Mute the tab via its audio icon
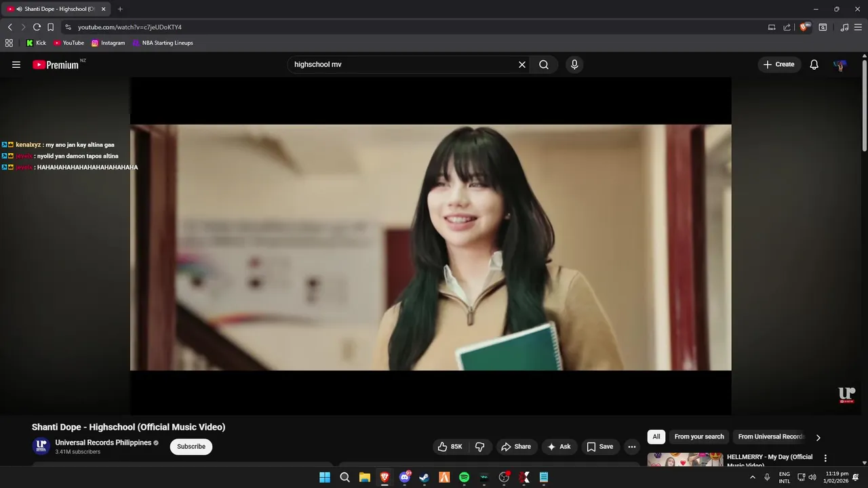This screenshot has height=488, width=868. coord(19,9)
